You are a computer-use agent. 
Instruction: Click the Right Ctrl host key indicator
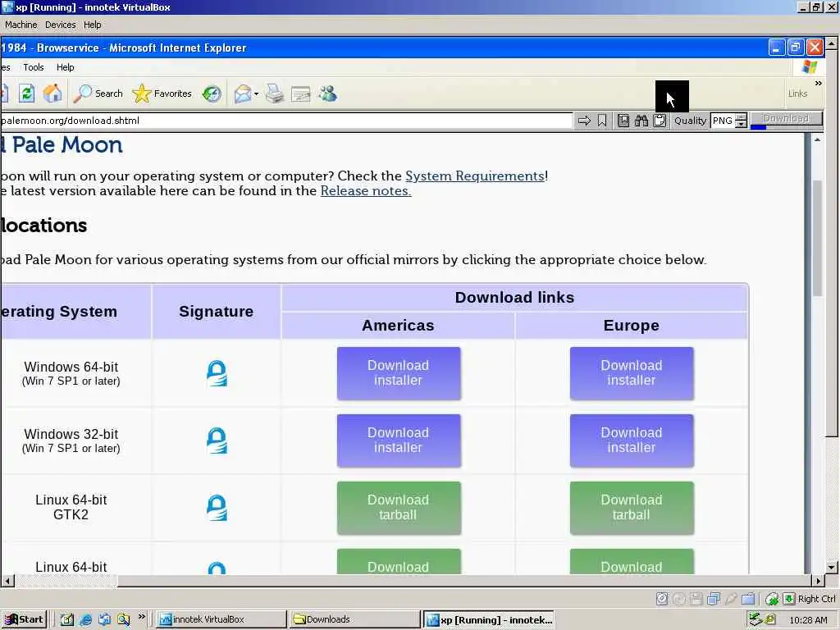point(810,598)
